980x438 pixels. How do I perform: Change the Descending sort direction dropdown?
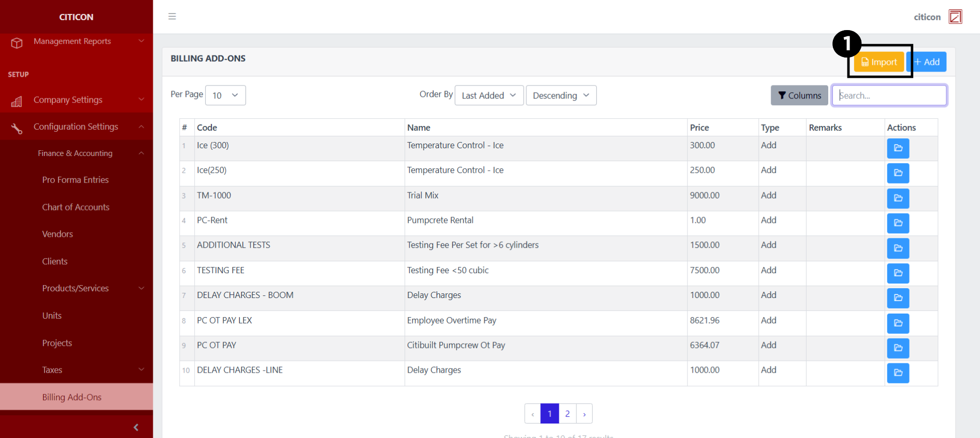click(x=560, y=95)
